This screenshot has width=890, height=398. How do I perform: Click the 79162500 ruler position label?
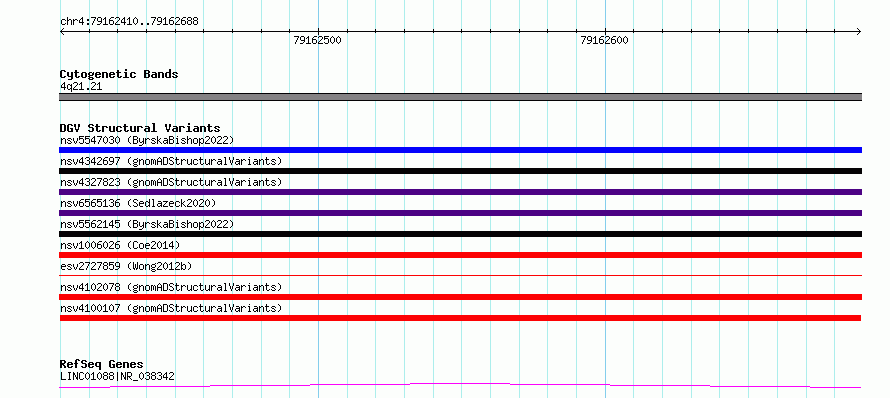point(317,40)
